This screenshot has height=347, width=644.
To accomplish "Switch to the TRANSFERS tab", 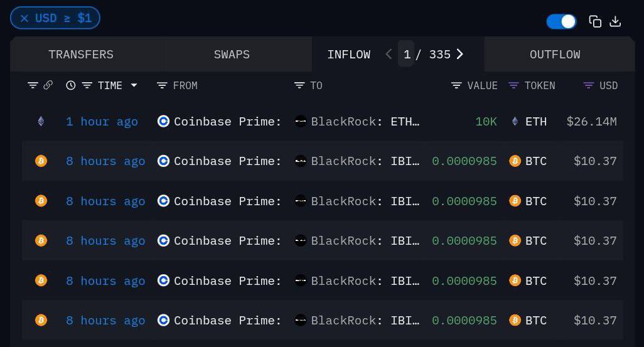I will [x=81, y=55].
